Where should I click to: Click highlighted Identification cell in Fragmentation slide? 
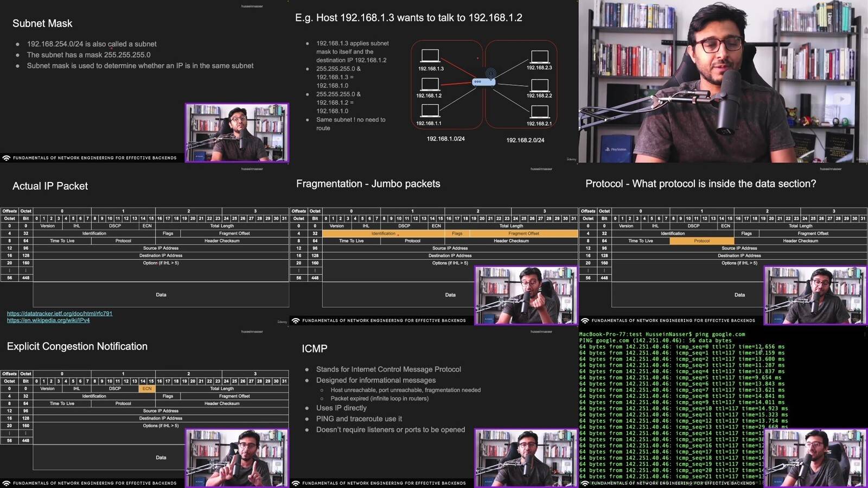[383, 233]
